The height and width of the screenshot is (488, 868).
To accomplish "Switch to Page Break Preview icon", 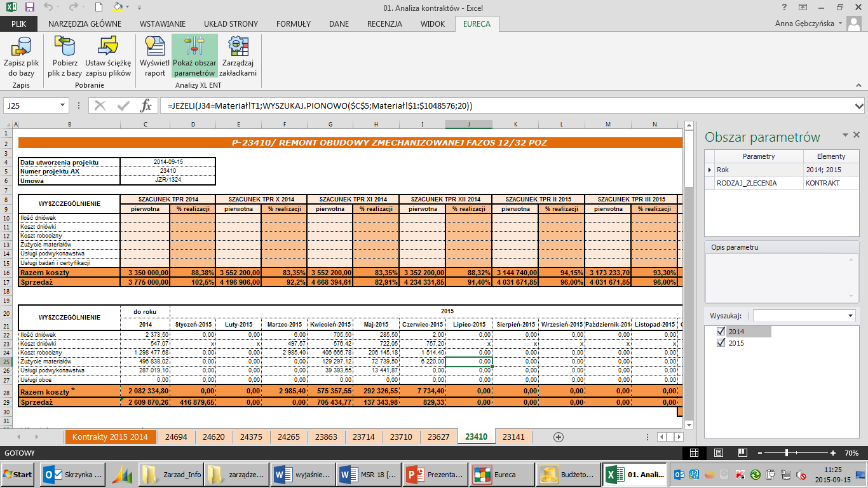I will [x=743, y=453].
